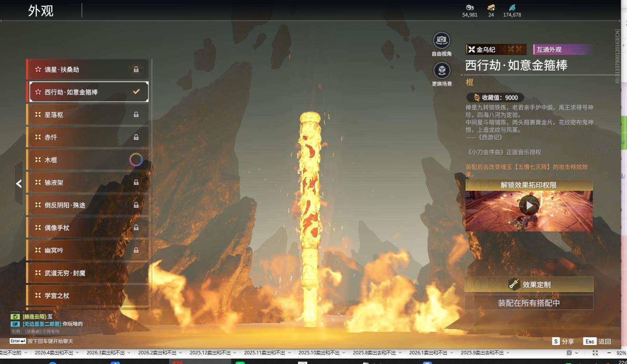Screen dimensions: 627x364
Task: Click 装配在所有搭配中 button
Action: (529, 303)
